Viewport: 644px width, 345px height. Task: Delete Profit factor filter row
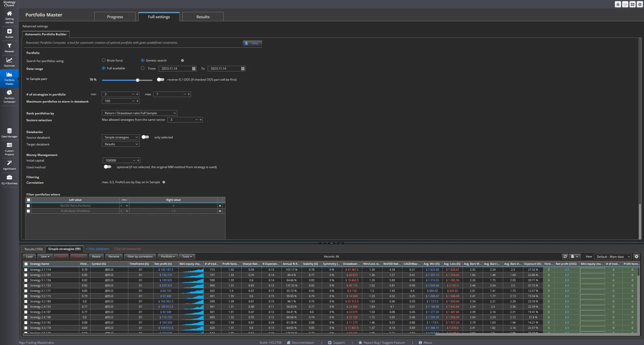220,211
